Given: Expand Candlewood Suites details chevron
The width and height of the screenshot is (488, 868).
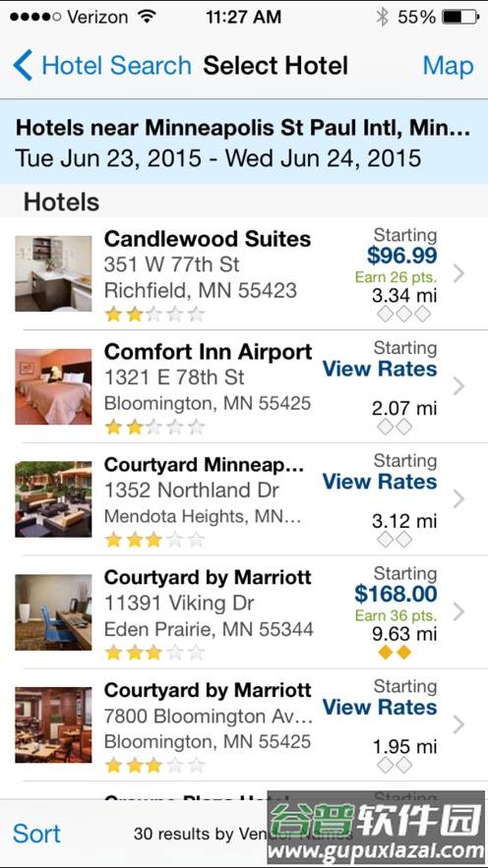Looking at the screenshot, I should click(458, 273).
